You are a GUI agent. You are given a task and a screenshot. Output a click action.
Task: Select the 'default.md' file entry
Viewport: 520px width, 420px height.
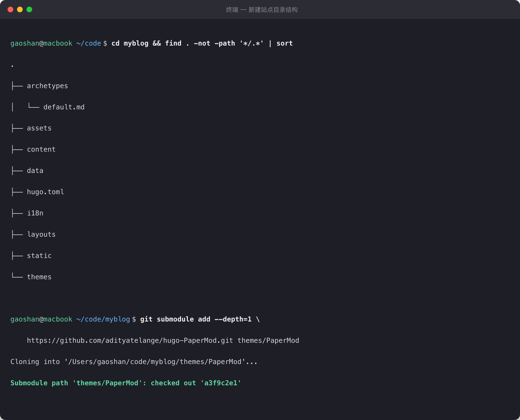tap(64, 107)
